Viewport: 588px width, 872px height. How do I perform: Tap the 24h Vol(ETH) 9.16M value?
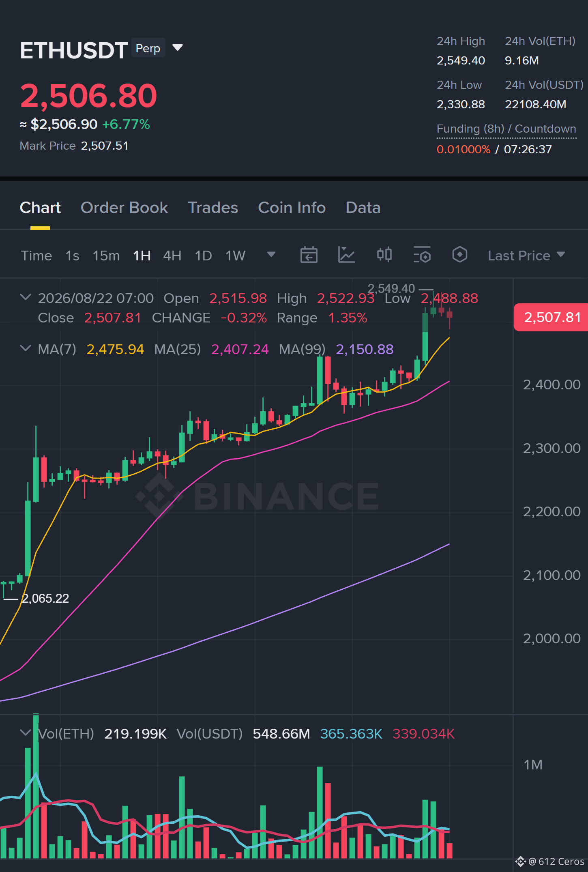[522, 60]
